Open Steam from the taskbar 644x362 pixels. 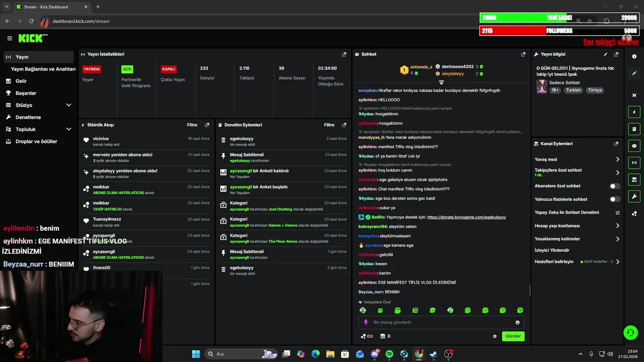pyautogui.click(x=433, y=354)
